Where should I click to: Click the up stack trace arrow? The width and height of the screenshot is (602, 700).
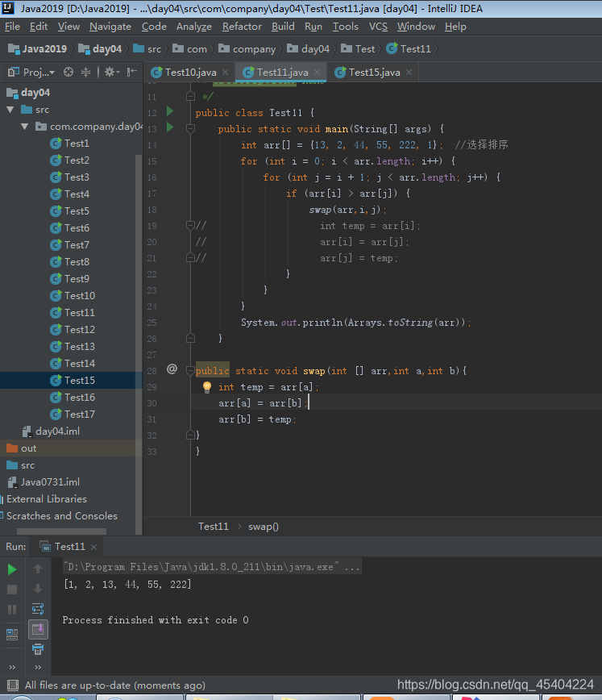pyautogui.click(x=38, y=569)
